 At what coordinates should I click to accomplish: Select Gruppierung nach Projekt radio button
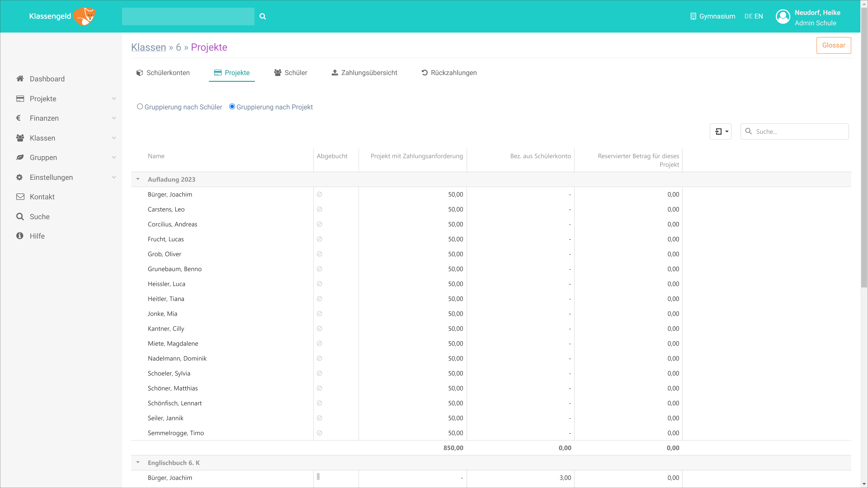click(232, 106)
